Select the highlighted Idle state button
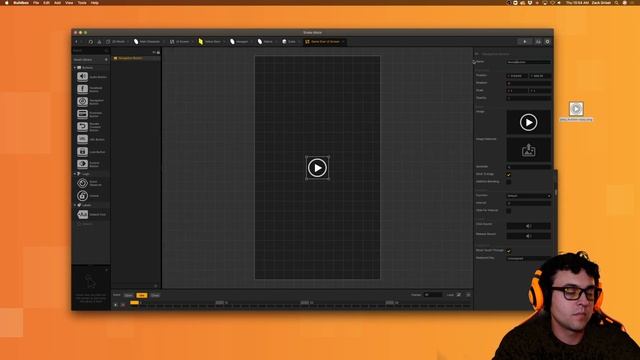This screenshot has width=640, height=360. click(x=142, y=295)
